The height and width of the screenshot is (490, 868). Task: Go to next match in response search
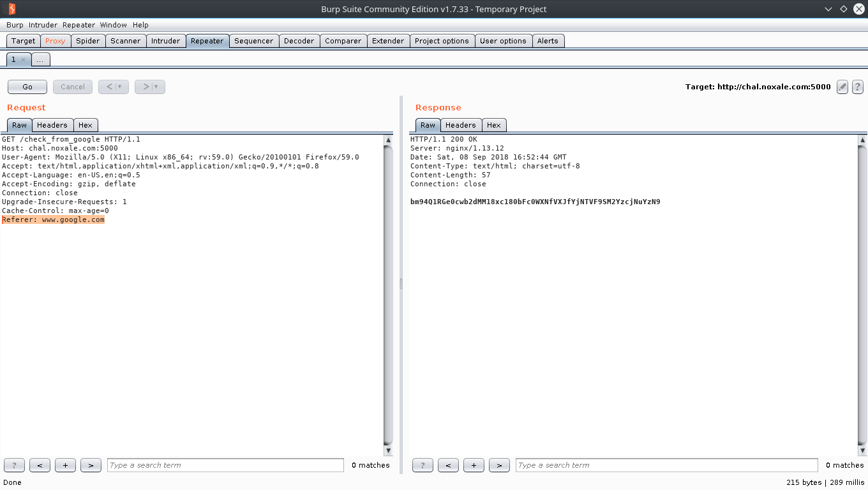499,465
